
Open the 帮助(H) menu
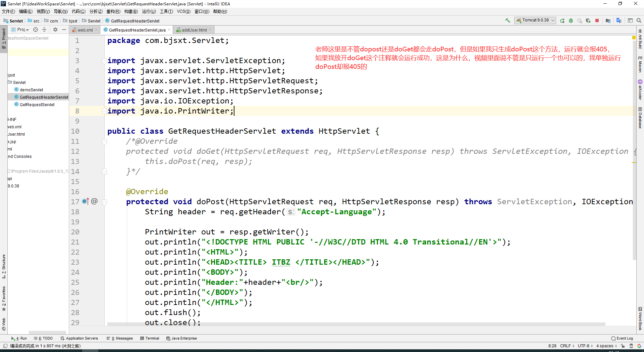point(220,11)
